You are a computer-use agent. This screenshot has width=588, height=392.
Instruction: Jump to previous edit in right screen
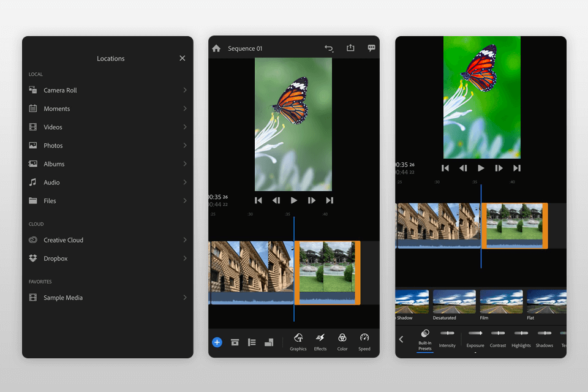pyautogui.click(x=445, y=168)
